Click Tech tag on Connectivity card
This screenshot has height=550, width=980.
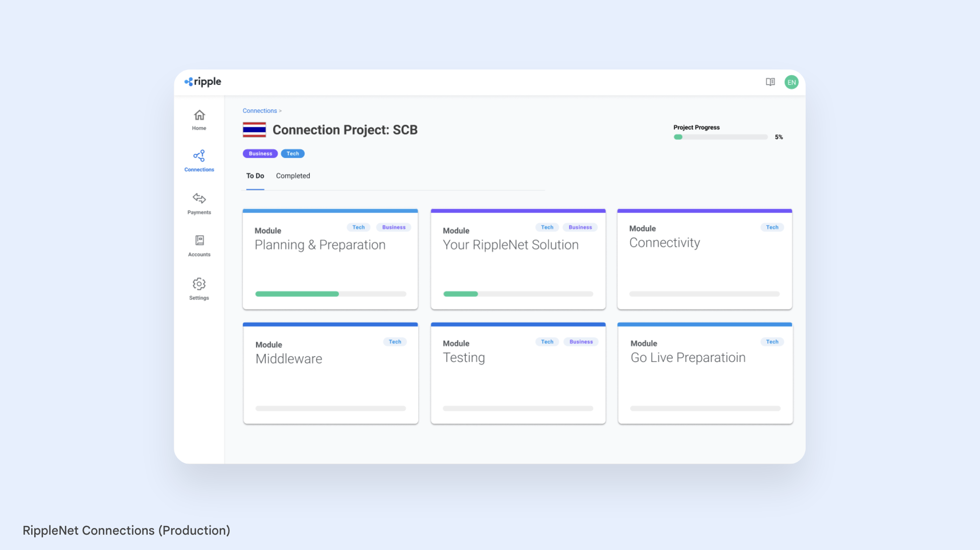[772, 227]
